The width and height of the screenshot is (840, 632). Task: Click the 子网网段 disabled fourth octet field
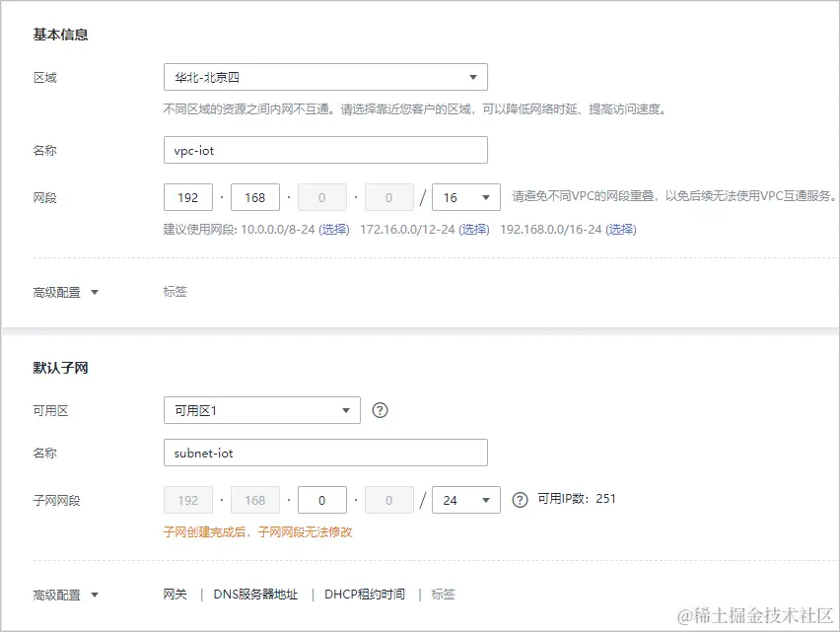pyautogui.click(x=388, y=500)
